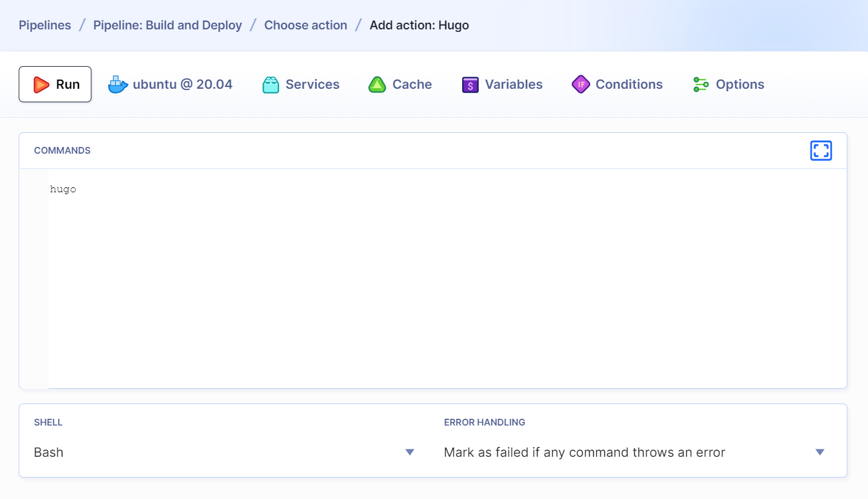Image resolution: width=868 pixels, height=499 pixels.
Task: Click the Services icon
Action: 271,84
